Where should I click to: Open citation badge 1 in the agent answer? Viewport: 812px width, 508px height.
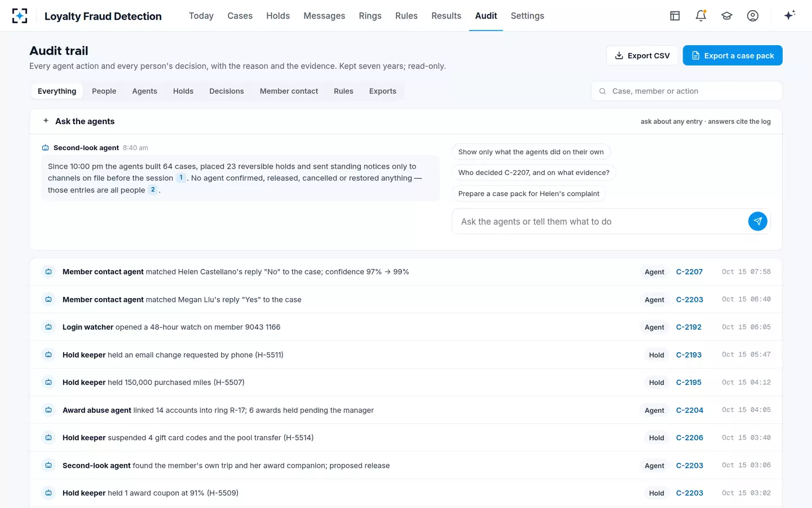click(x=181, y=178)
